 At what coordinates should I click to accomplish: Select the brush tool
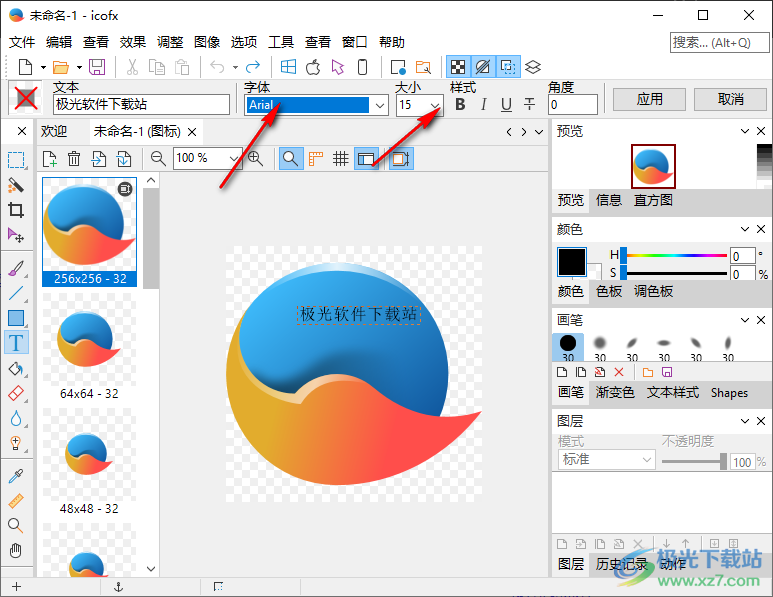tap(16, 269)
